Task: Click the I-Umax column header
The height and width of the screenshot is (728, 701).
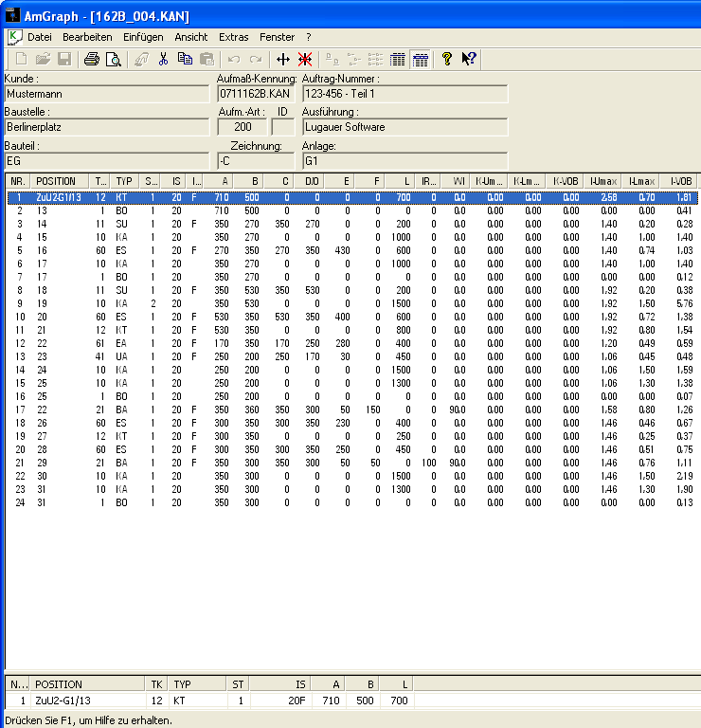Action: coord(602,181)
